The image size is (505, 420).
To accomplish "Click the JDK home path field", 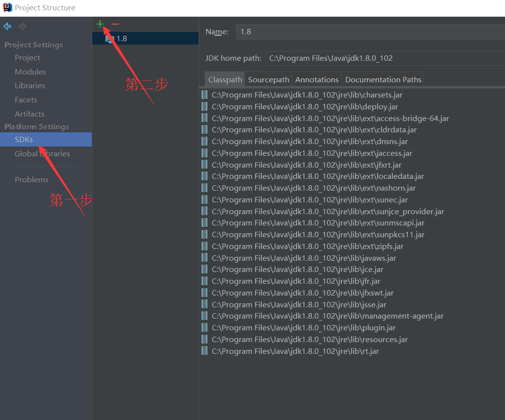I will 382,58.
